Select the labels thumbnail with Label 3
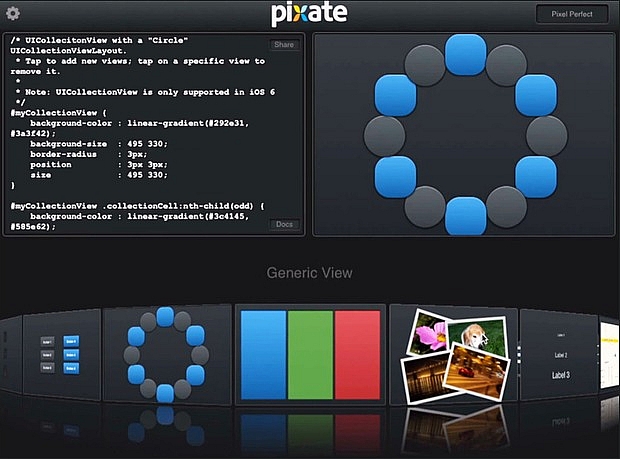The height and width of the screenshot is (459, 620). [559, 355]
